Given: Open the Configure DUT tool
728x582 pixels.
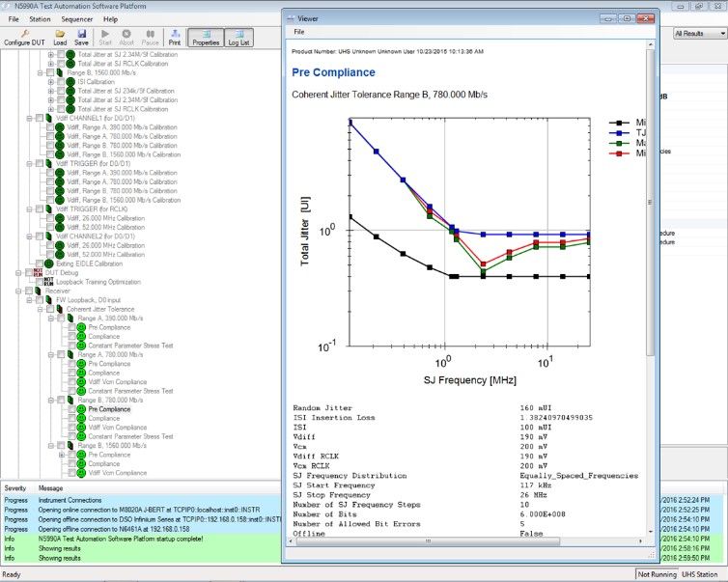Looking at the screenshot, I should click(24, 38).
